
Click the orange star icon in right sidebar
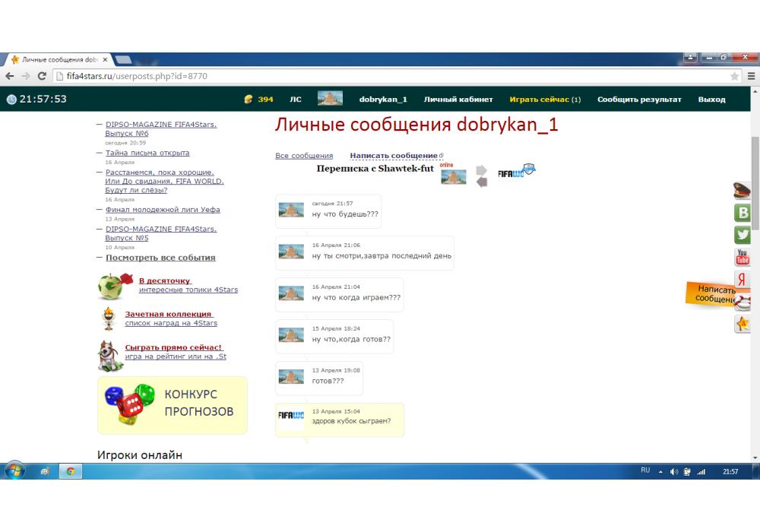[x=743, y=324]
